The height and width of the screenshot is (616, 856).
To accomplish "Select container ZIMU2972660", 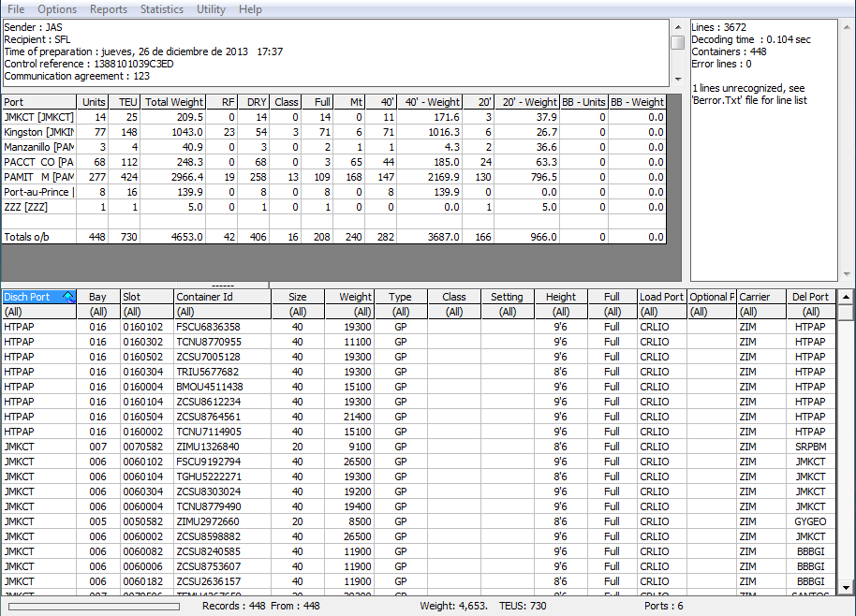I will click(208, 521).
